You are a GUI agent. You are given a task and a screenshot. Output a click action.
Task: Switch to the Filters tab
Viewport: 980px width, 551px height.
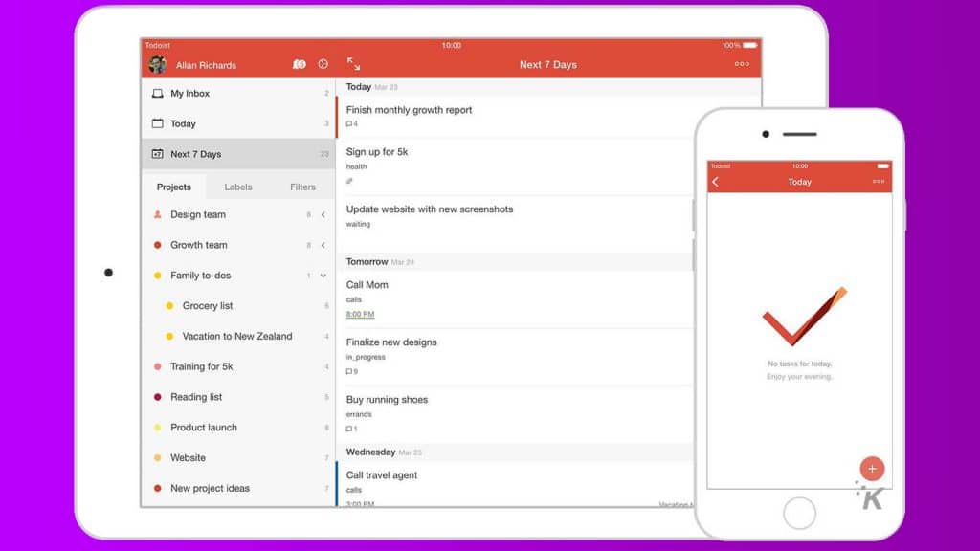click(302, 187)
